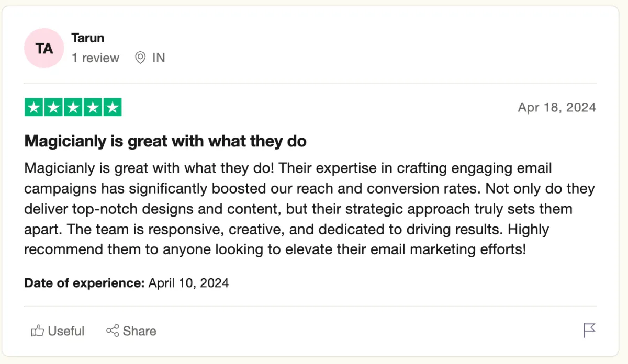Click the Share network icon
Screen dimensions: 628x364
point(113,331)
